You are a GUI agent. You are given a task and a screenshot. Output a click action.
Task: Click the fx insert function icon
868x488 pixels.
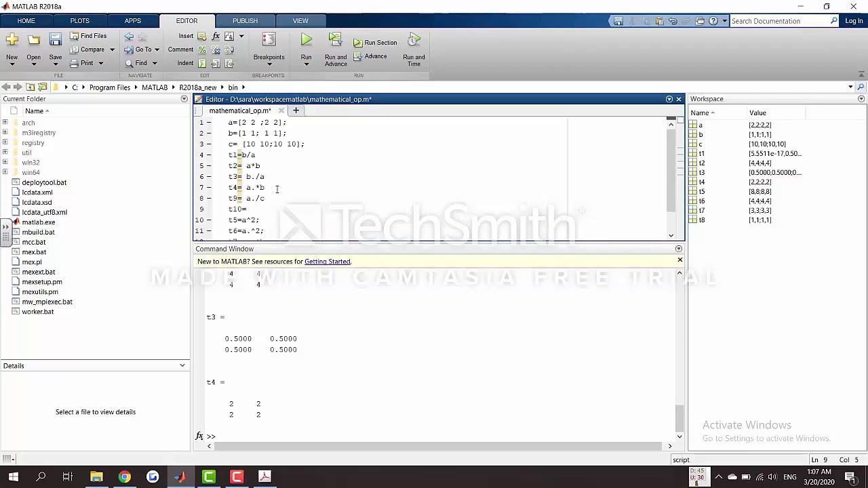point(216,36)
